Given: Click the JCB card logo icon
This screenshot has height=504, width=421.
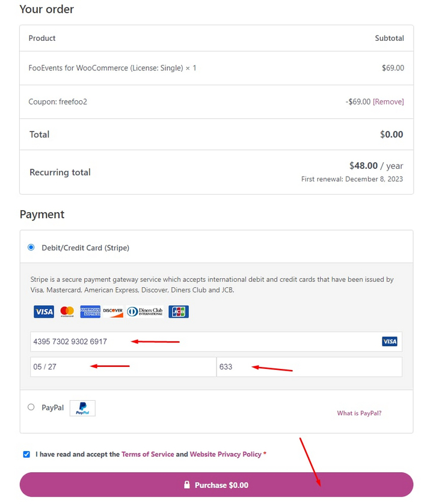Looking at the screenshot, I should [x=179, y=312].
